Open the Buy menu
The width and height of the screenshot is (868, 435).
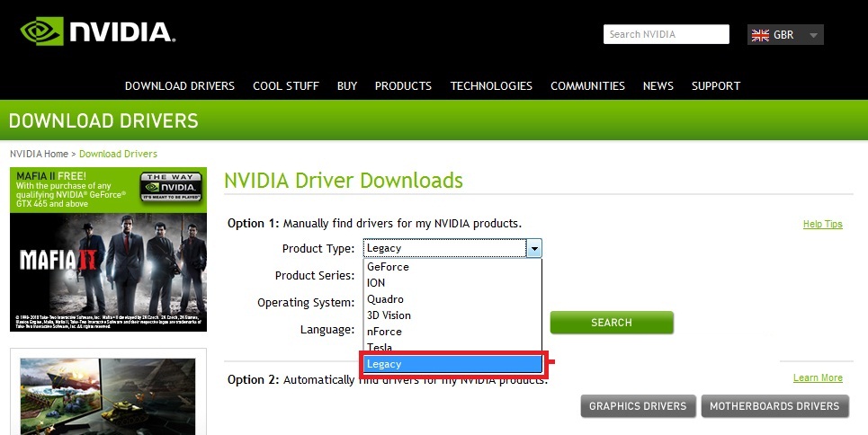click(x=347, y=85)
